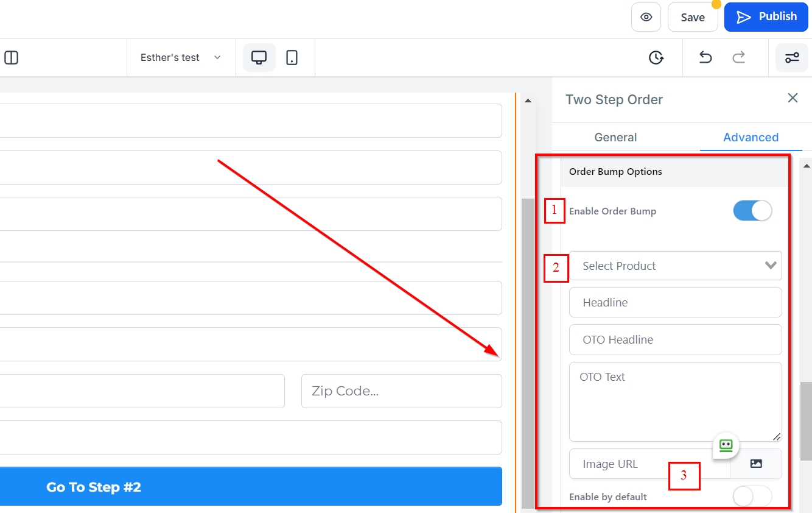This screenshot has height=513, width=812.
Task: Open the version history clock icon
Action: click(x=656, y=58)
